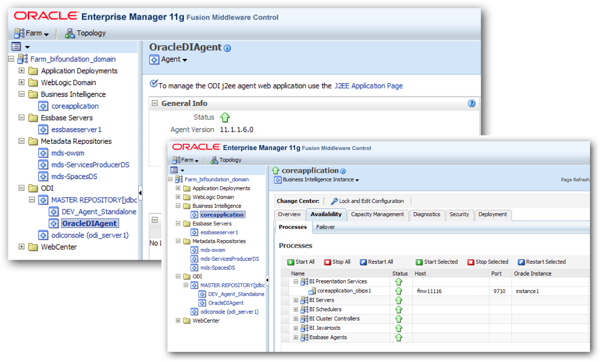
Task: Switch to the Capacity Management tab
Action: 377,215
